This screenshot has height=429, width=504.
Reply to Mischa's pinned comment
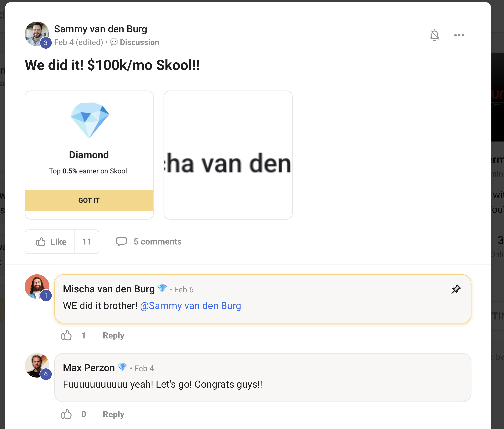point(114,336)
